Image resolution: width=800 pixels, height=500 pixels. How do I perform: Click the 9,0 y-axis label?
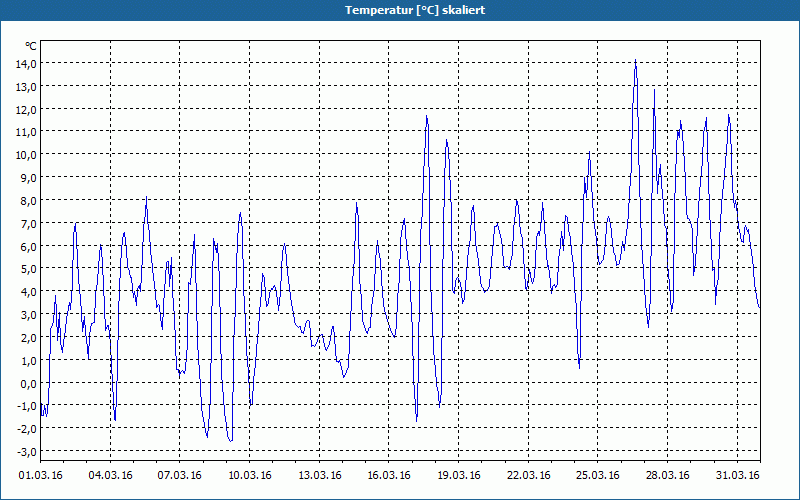click(29, 178)
